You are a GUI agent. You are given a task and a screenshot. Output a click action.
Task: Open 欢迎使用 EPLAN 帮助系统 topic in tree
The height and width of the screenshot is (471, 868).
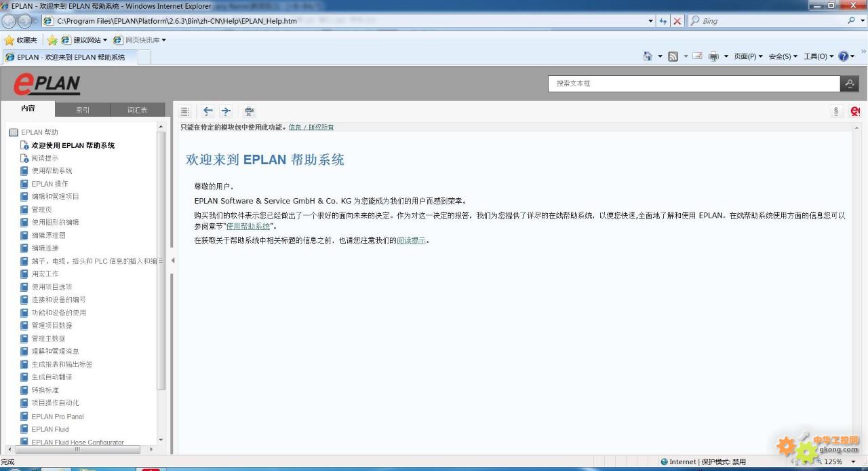click(73, 145)
